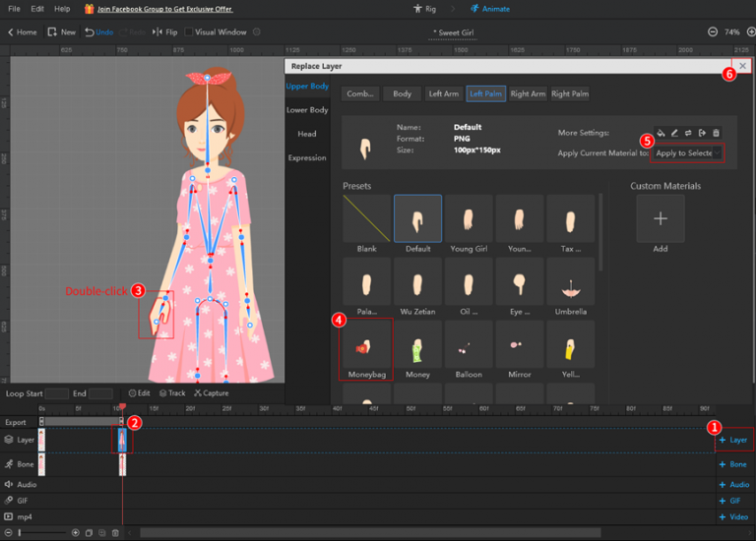The height and width of the screenshot is (541, 756).
Task: Enable the Visual Window checkbox
Action: point(189,31)
